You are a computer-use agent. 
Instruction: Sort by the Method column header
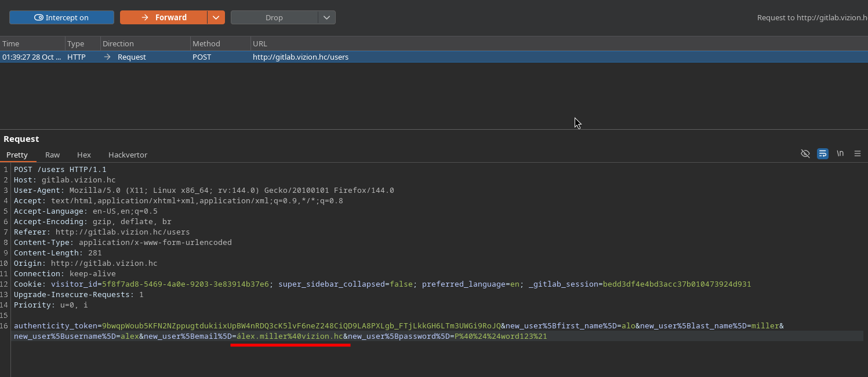click(220, 43)
